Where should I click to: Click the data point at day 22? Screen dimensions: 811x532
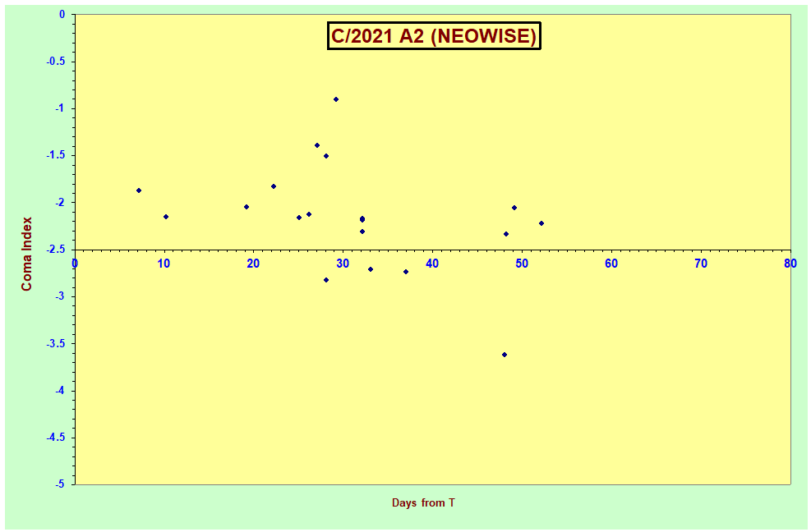click(x=273, y=186)
